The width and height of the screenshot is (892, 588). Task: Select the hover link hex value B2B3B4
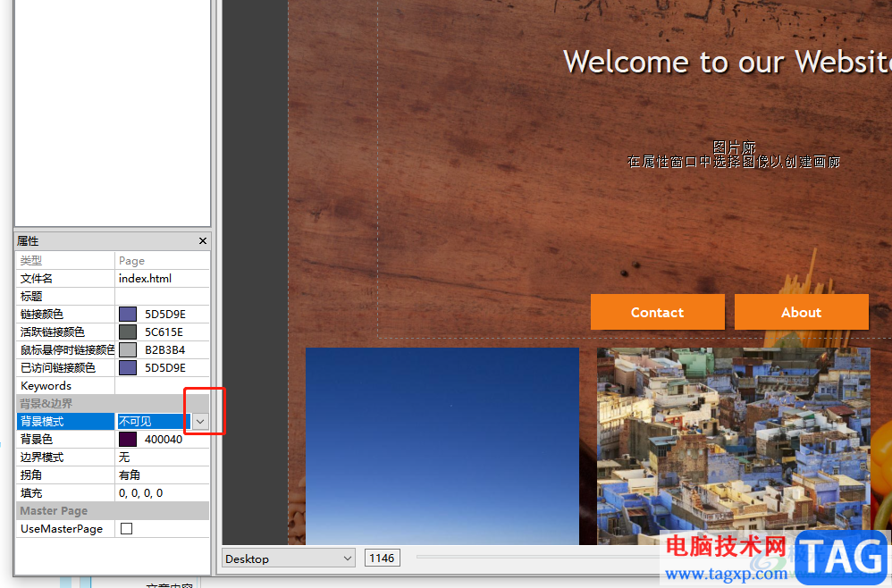(165, 349)
